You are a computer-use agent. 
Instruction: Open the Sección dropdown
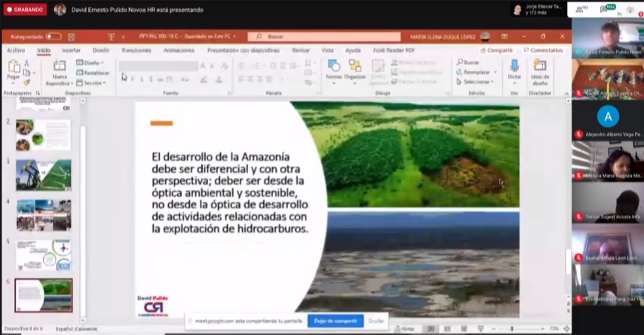[91, 83]
